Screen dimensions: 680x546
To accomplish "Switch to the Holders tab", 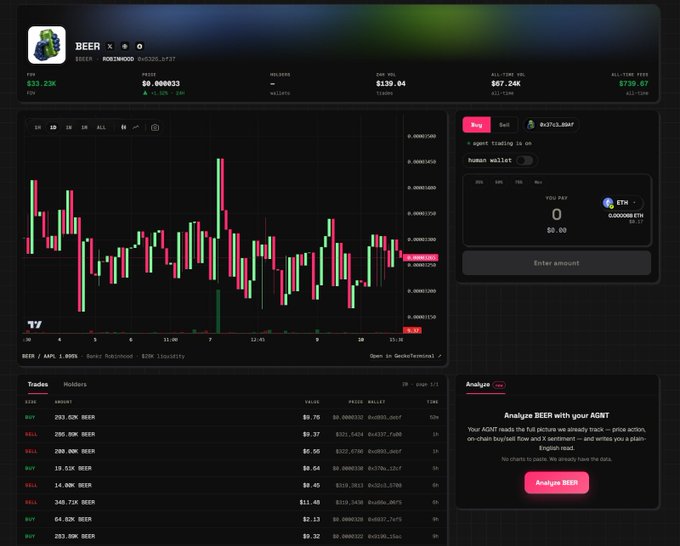I will (75, 384).
